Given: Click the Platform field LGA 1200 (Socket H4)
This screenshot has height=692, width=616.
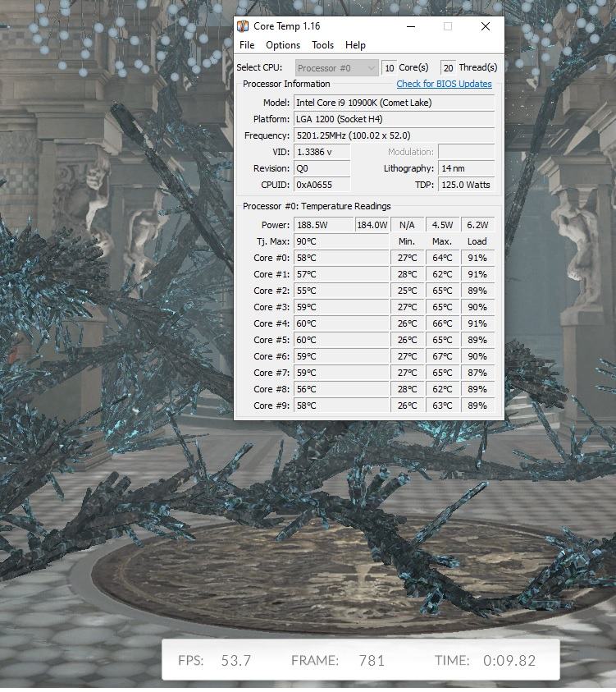Looking at the screenshot, I should [395, 119].
